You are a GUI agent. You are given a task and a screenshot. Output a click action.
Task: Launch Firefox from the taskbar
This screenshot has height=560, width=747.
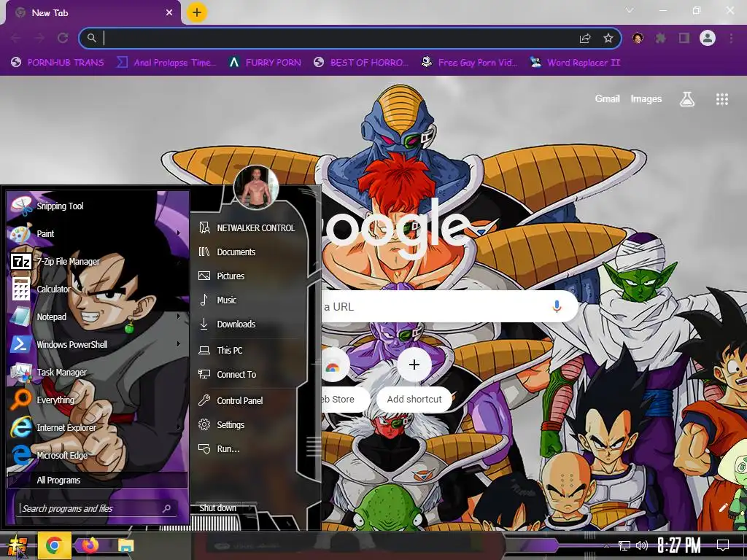[x=90, y=545]
